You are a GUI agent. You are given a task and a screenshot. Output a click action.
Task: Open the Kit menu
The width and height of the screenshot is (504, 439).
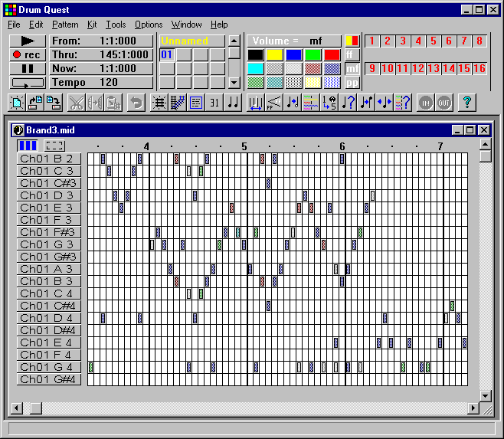tap(92, 25)
